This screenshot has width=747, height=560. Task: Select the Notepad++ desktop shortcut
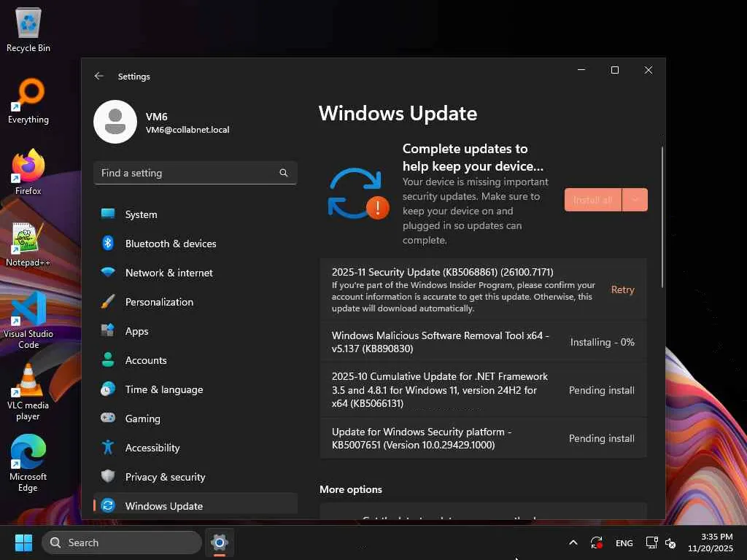click(x=28, y=244)
